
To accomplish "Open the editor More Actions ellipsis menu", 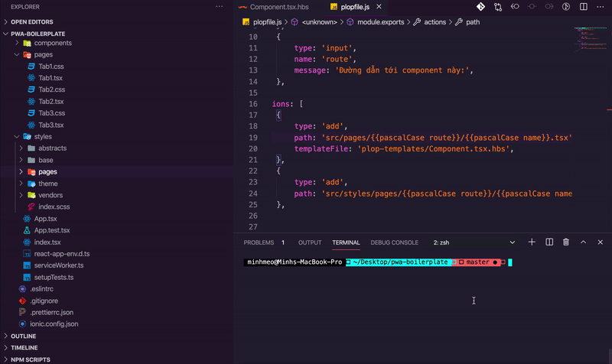I will tap(601, 7).
